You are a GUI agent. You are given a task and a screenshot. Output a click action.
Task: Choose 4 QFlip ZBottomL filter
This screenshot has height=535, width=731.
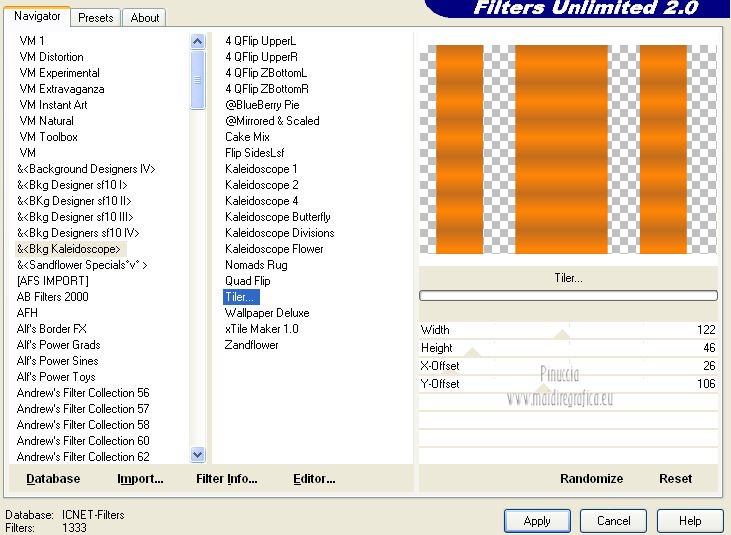[266, 73]
